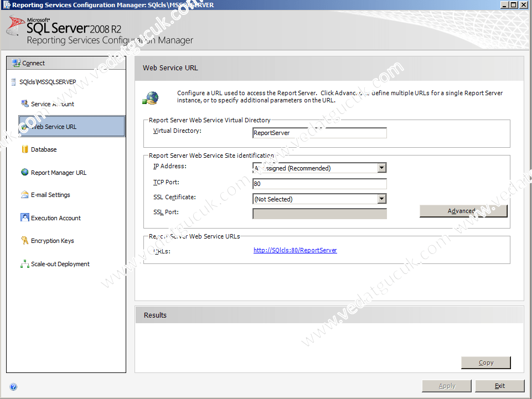Open the SSL Certificate dropdown arrow
Viewport: 532px width, 399px height.
381,199
